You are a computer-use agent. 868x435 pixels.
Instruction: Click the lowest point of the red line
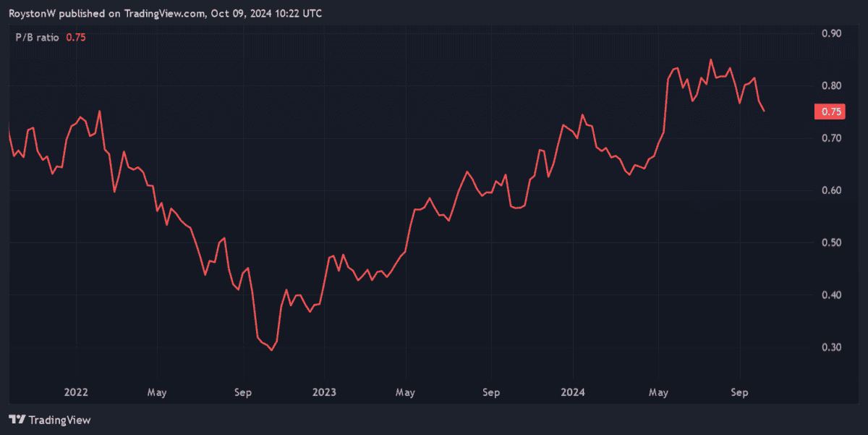coord(271,350)
